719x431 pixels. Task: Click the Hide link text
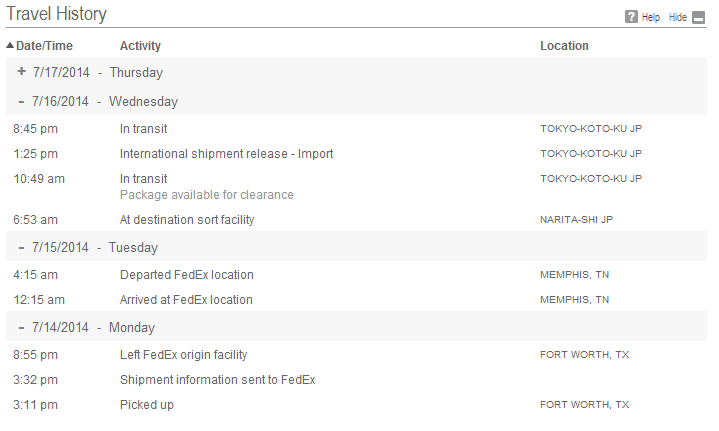tap(678, 17)
